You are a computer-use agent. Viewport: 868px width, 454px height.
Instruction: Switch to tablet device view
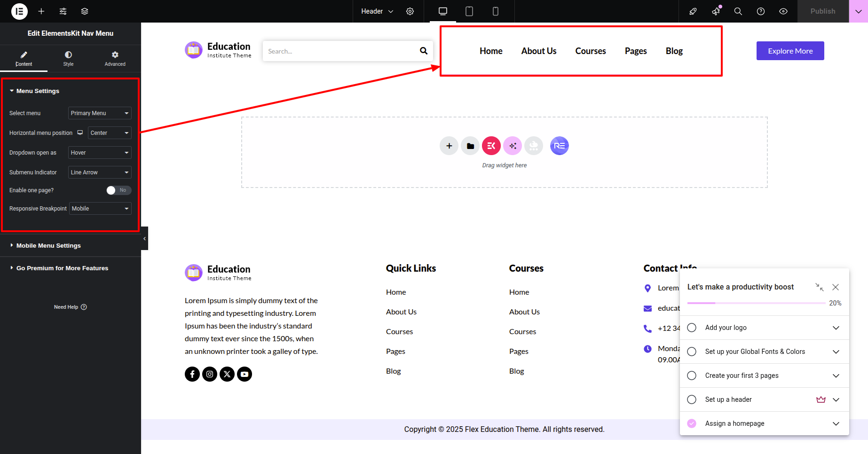tap(469, 11)
